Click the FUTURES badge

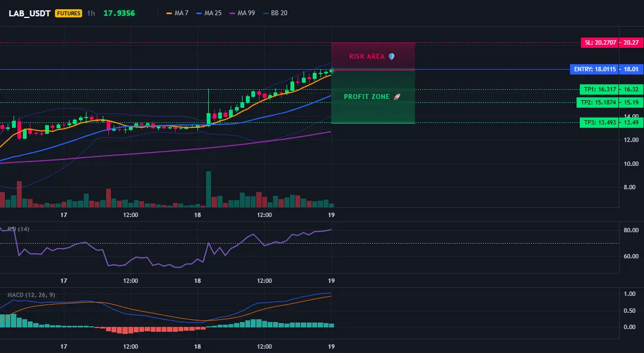69,13
